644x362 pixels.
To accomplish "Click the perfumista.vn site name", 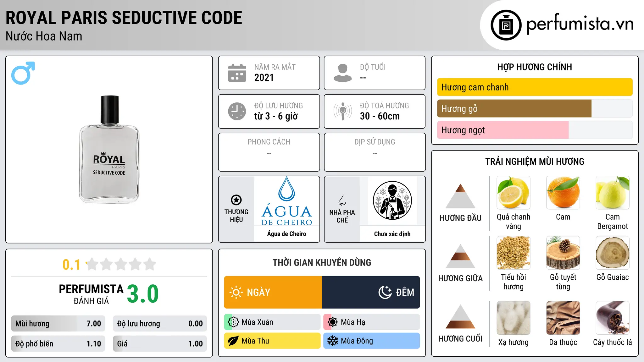I will pos(580,24).
